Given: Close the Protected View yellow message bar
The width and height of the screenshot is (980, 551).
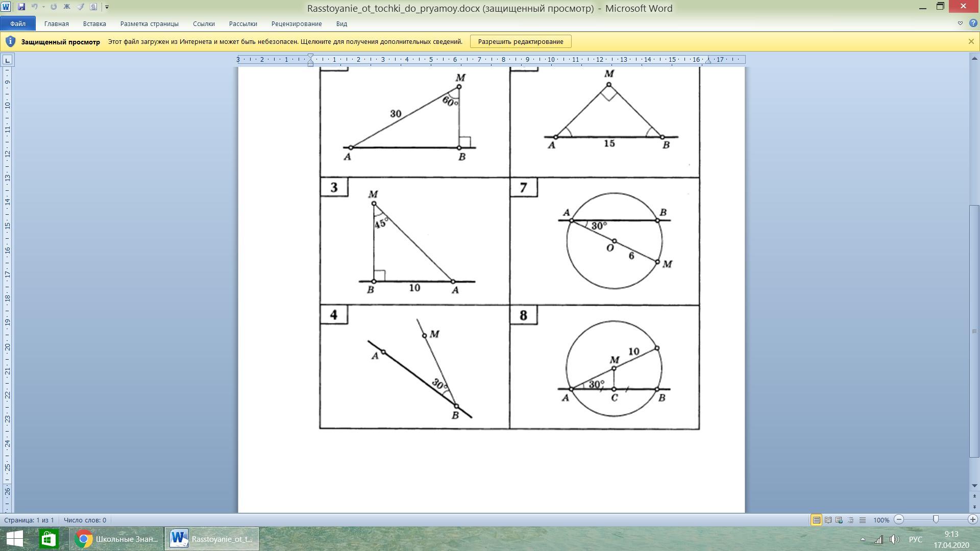Looking at the screenshot, I should [971, 41].
